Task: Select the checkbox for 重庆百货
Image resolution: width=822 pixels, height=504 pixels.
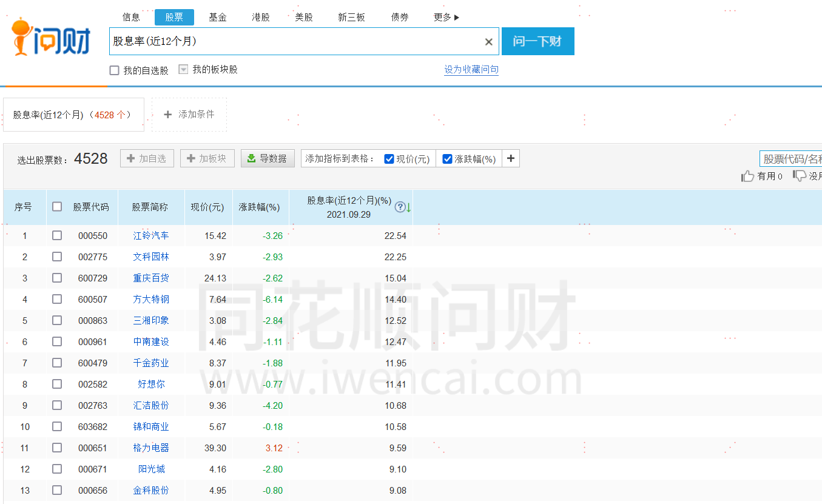Action: (x=57, y=278)
